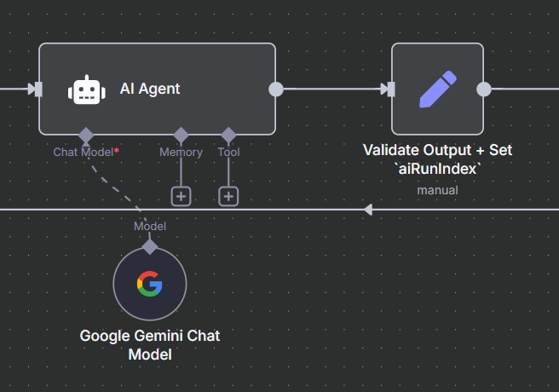The height and width of the screenshot is (392, 559).
Task: Click the diamond connector atop the Gemini node
Action: (150, 247)
